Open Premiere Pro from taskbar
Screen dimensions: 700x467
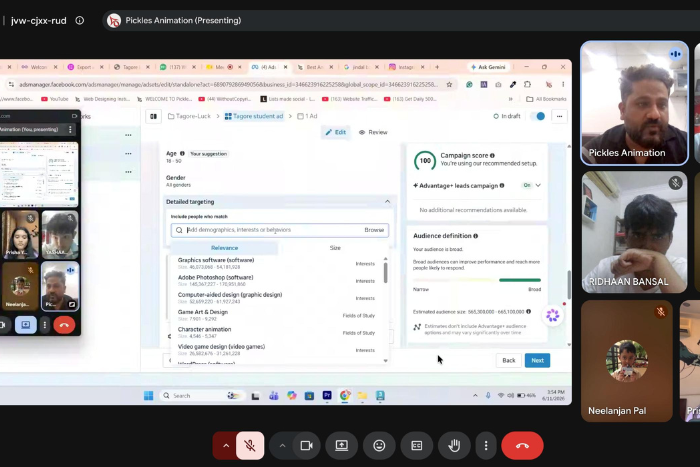(327, 396)
